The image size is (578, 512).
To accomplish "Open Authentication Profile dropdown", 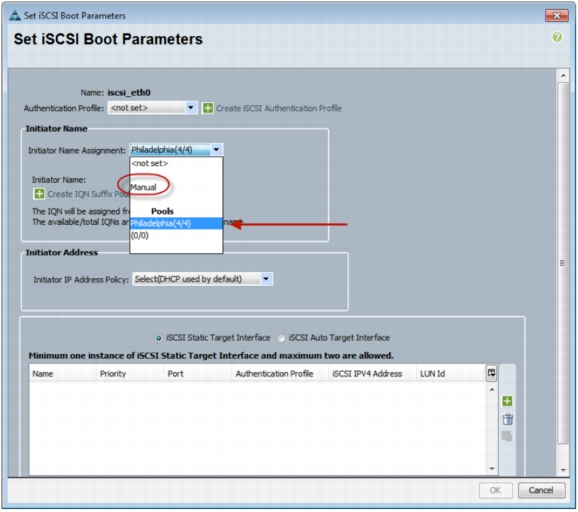I will [191, 108].
